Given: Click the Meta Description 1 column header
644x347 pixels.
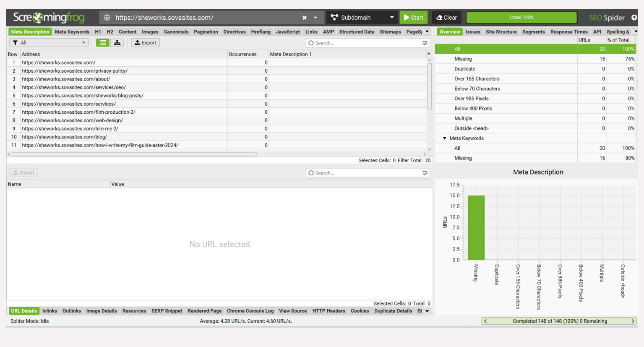Looking at the screenshot, I should click(x=347, y=54).
